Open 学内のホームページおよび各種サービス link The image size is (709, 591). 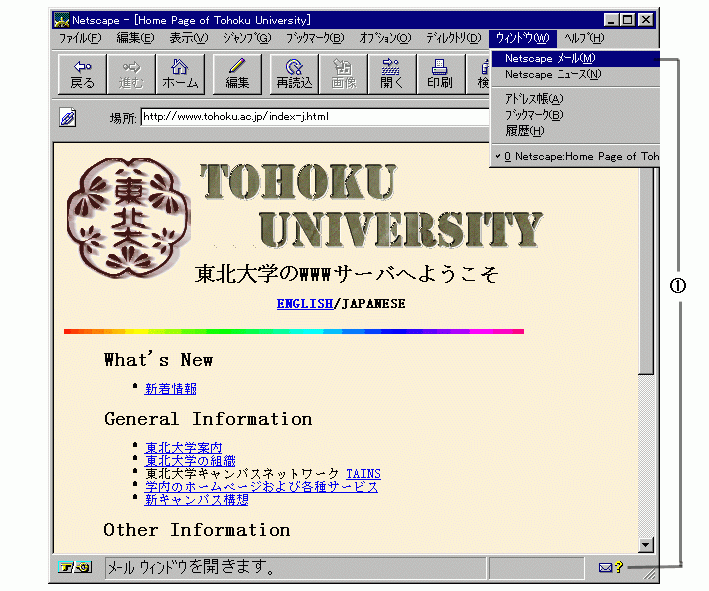point(261,487)
